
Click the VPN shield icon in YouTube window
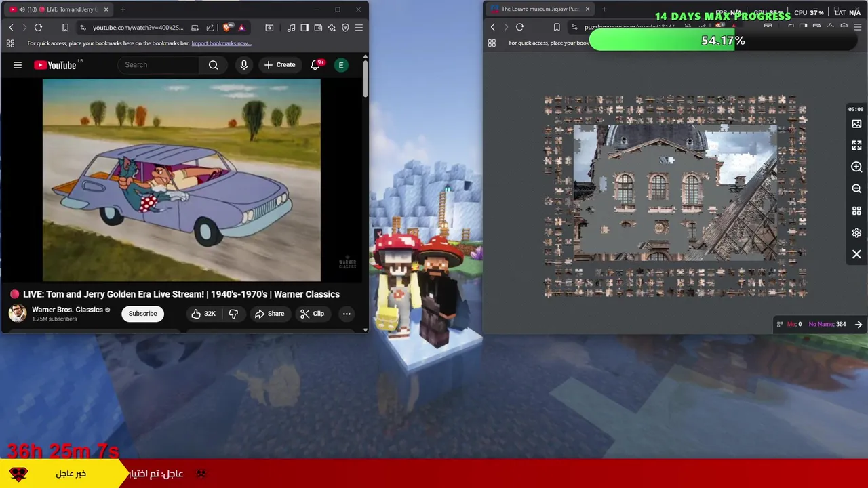(x=345, y=28)
